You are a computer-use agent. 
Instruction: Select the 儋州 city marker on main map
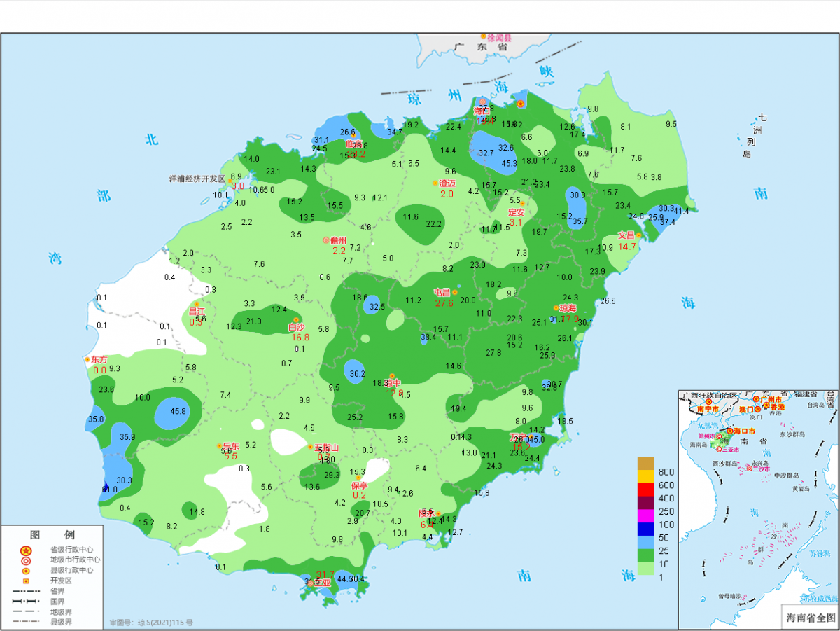tap(326, 240)
